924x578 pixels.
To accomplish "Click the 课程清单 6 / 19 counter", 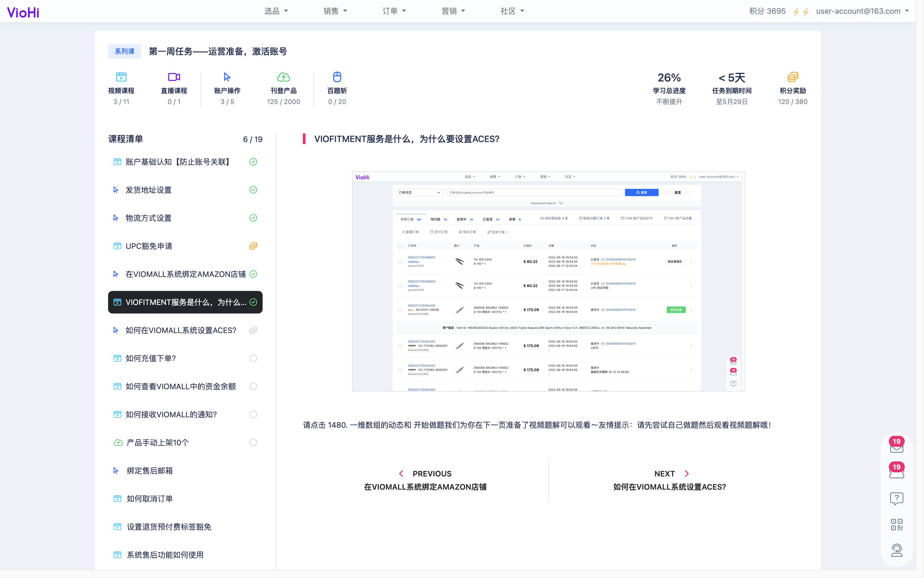I will click(x=252, y=139).
